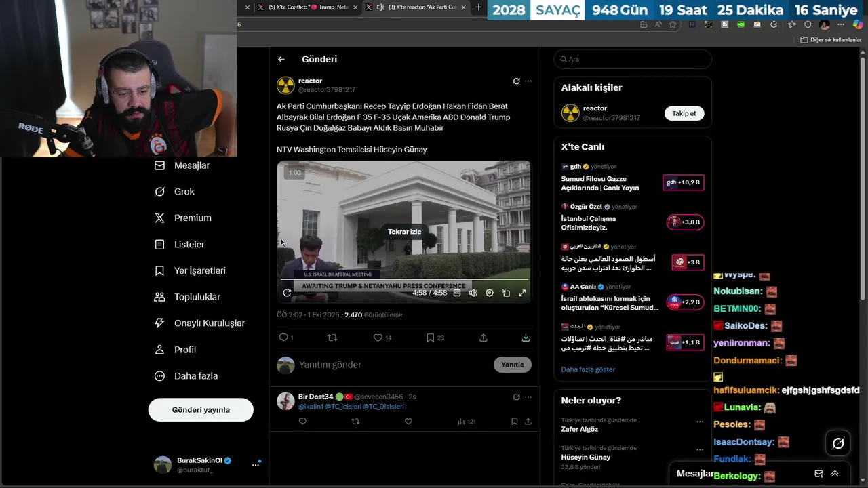Open account menu dots beside BurakSakinOl
868x488 pixels.
click(256, 464)
